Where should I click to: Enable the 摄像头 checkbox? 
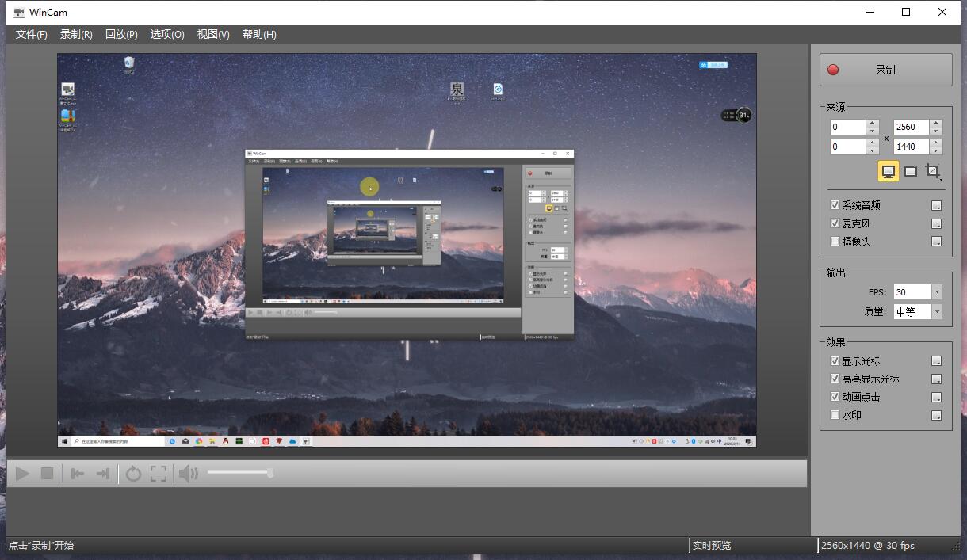835,242
